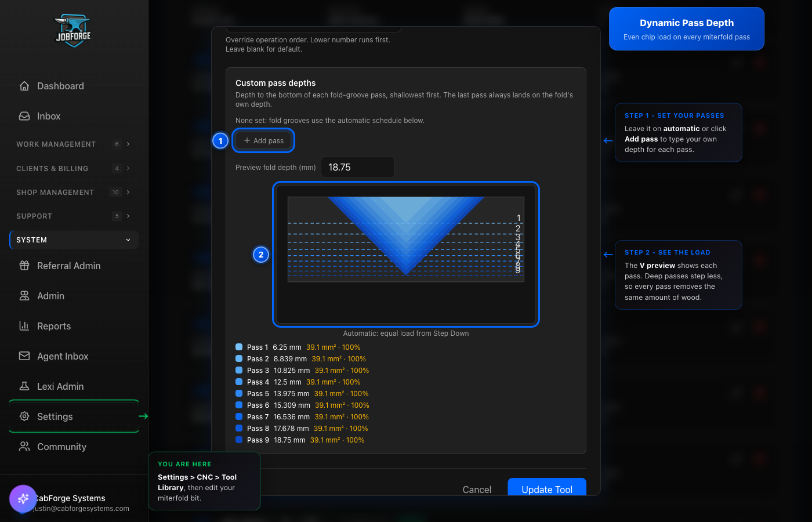Visit the Community page
Viewport: 812px width, 522px height.
74,447
